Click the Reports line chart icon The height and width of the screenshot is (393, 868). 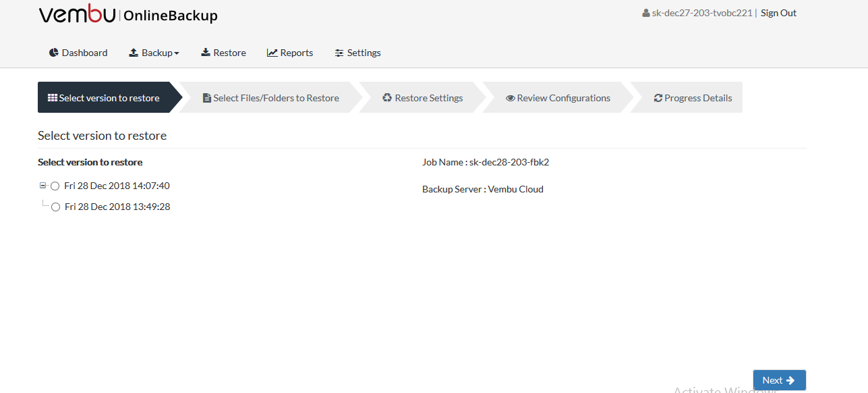pos(272,53)
